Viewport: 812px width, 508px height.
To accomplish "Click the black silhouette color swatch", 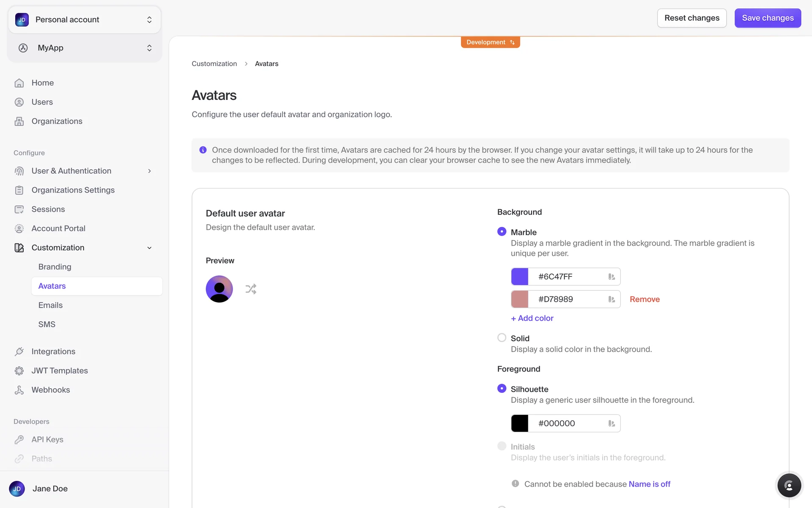I will coord(520,423).
